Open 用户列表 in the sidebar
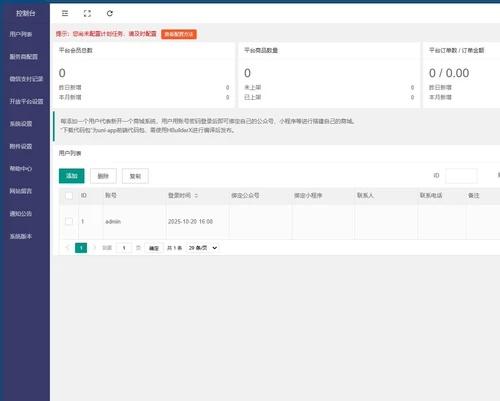Viewport: 500px width, 401px height. point(21,34)
